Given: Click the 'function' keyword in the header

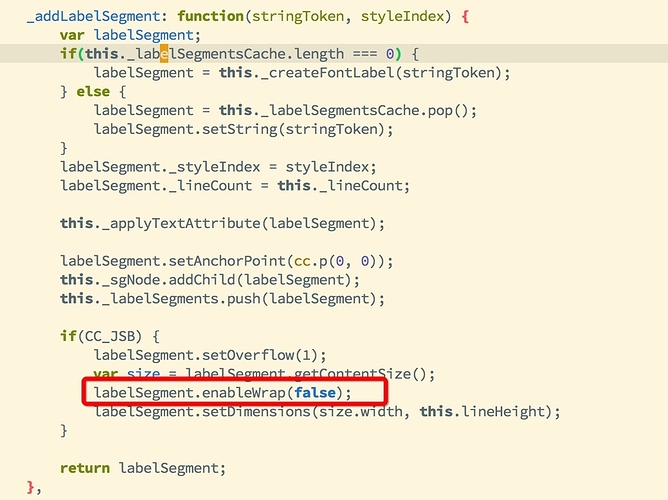Looking at the screenshot, I should [210, 16].
